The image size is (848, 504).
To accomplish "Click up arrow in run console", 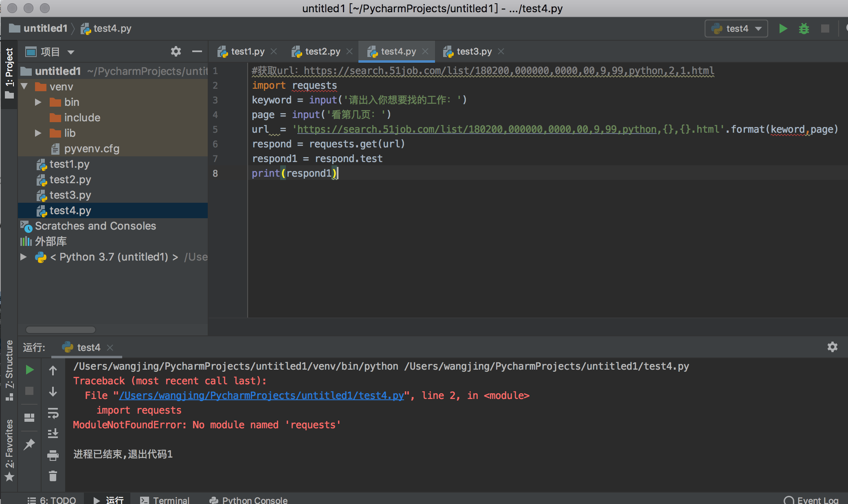I will [53, 370].
